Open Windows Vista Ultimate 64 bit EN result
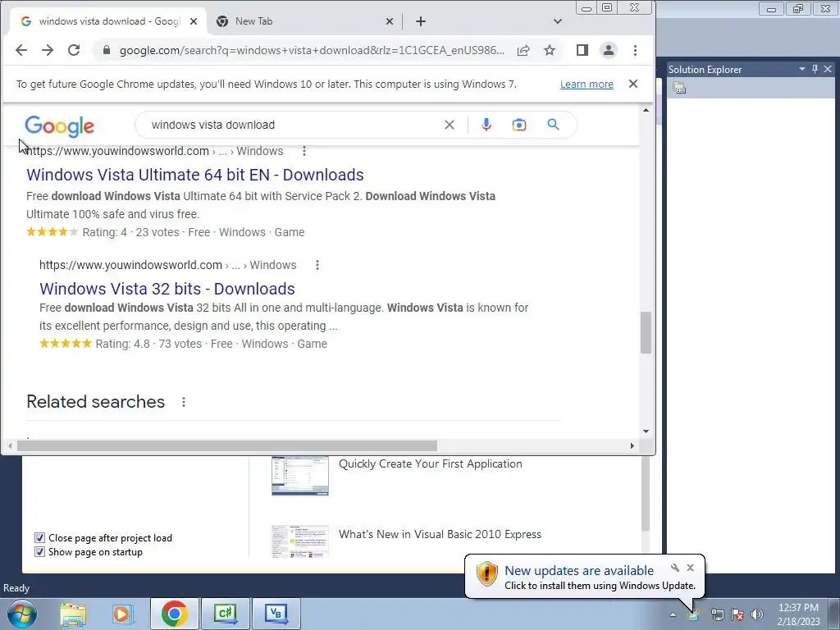Viewport: 840px width, 630px height. point(195,175)
